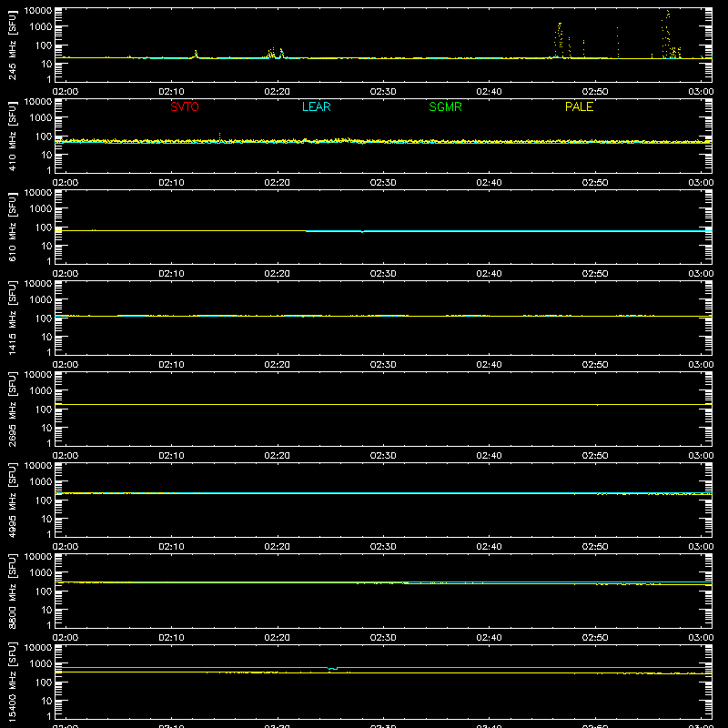Select the '410 MHz [SFU]' axis title
This screenshot has width=728, height=728.
[x=12, y=136]
